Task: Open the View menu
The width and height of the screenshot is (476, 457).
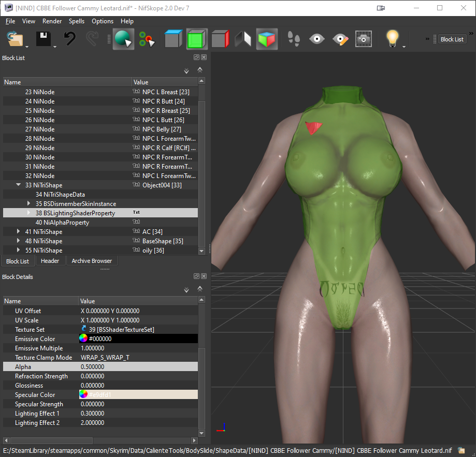Action: [x=28, y=21]
